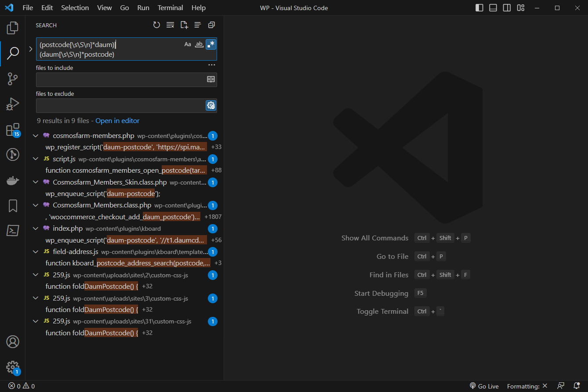
Task: Collapse field-address.js result group
Action: coord(36,252)
